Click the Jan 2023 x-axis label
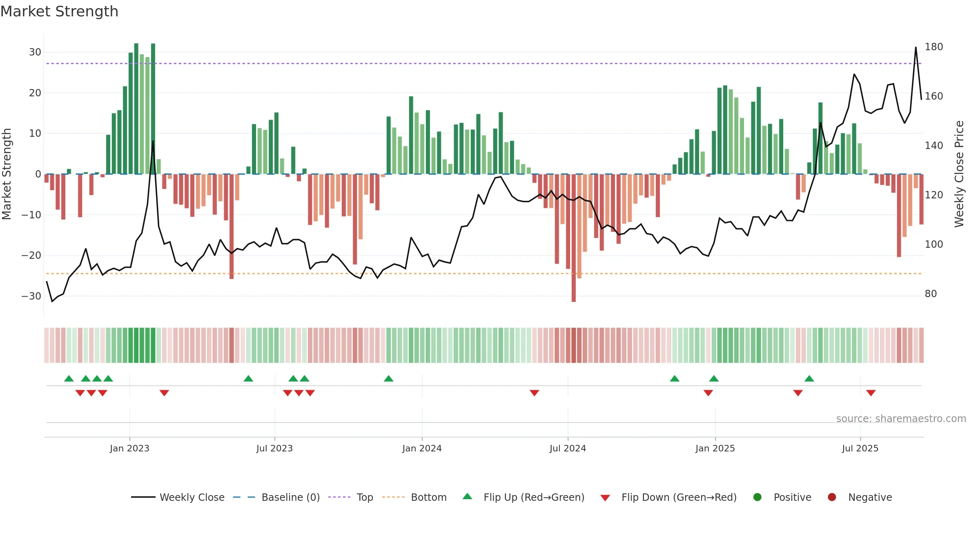The image size is (980, 551). 129,448
